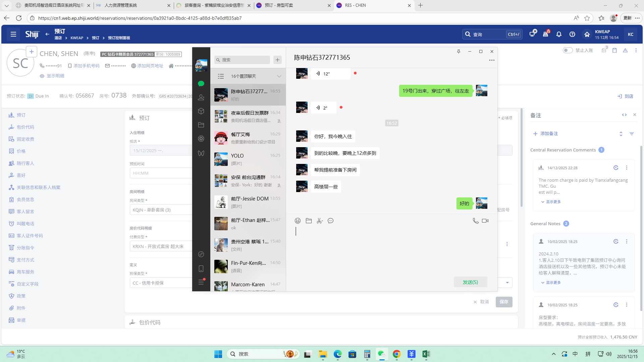Open the WeChat contacts icon
Viewport: 644px width, 362px height.
201,97
